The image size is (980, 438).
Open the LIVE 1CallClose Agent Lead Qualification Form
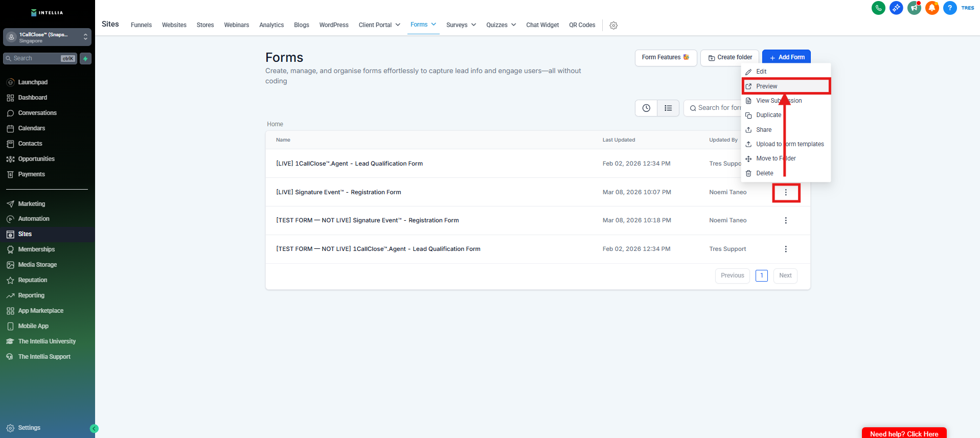pos(350,164)
